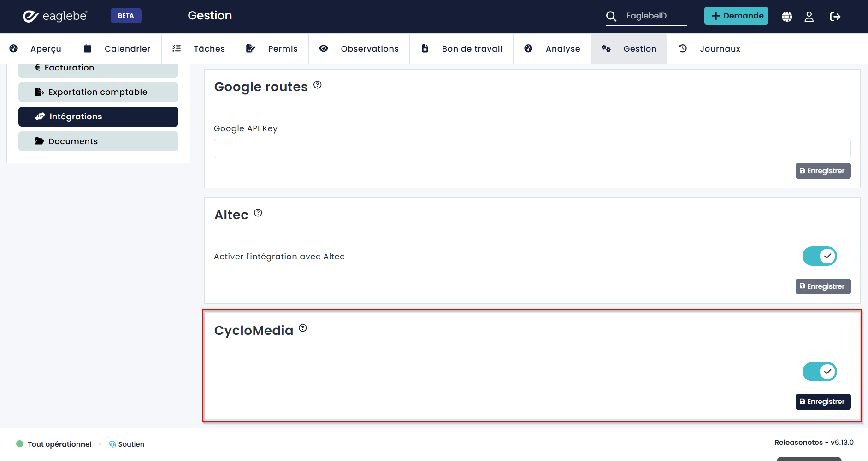
Task: Open the Observations tab
Action: pyautogui.click(x=359, y=49)
